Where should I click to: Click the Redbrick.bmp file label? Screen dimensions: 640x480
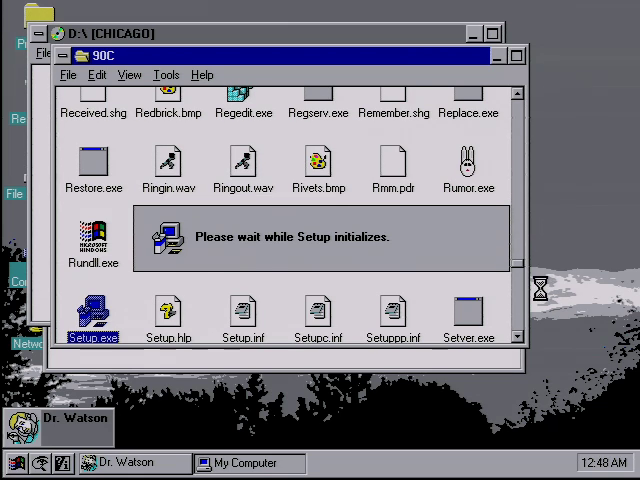pyautogui.click(x=168, y=113)
